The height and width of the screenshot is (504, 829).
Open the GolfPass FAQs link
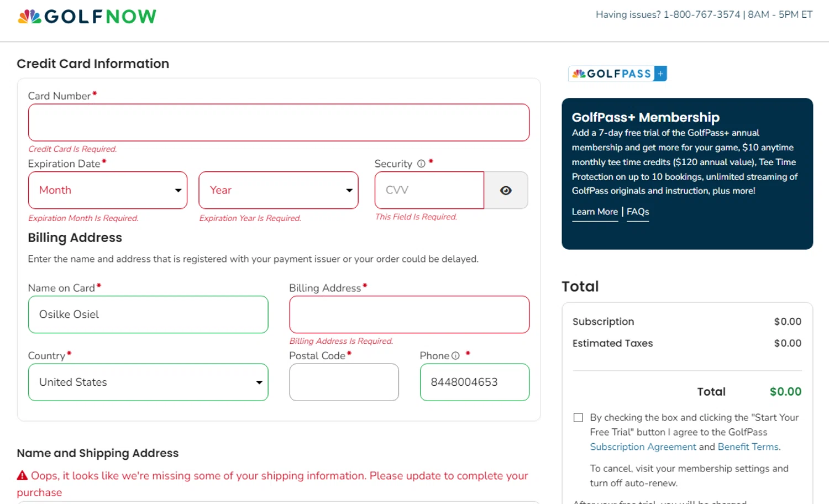point(638,212)
